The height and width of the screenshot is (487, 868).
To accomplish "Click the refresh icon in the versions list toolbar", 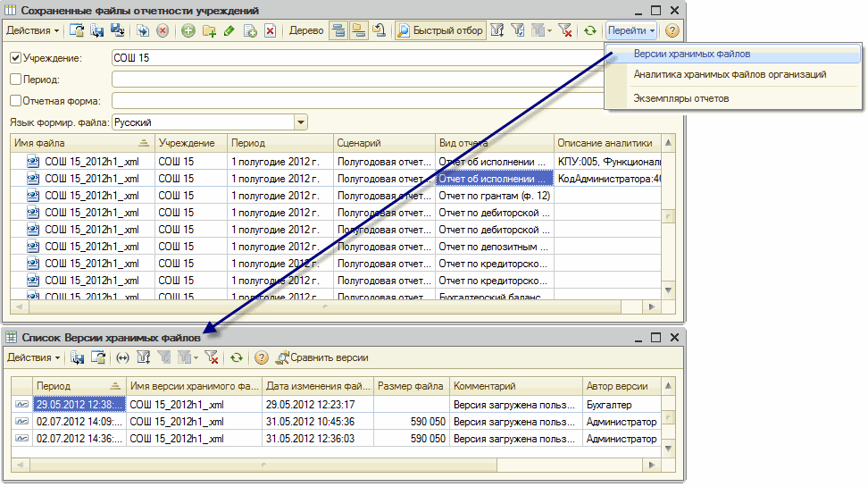I will click(x=236, y=357).
